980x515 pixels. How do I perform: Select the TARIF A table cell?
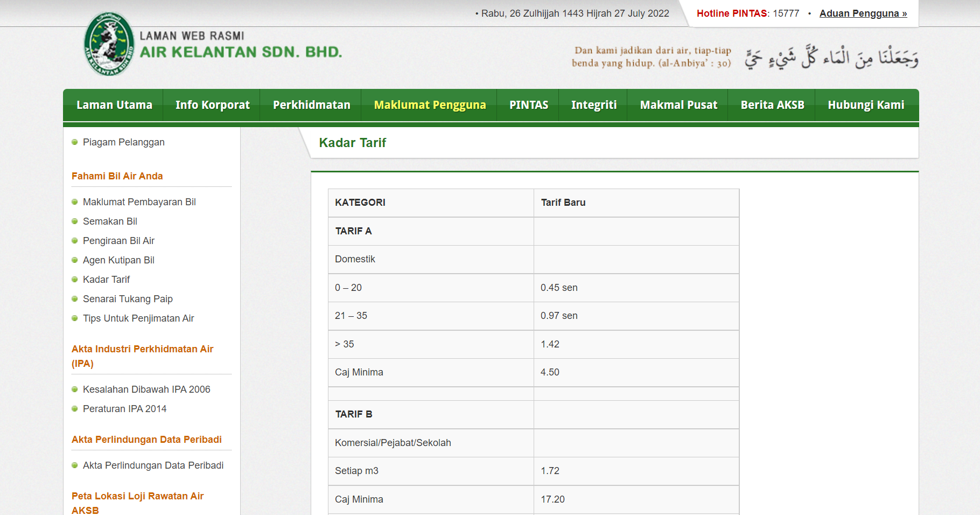point(431,231)
